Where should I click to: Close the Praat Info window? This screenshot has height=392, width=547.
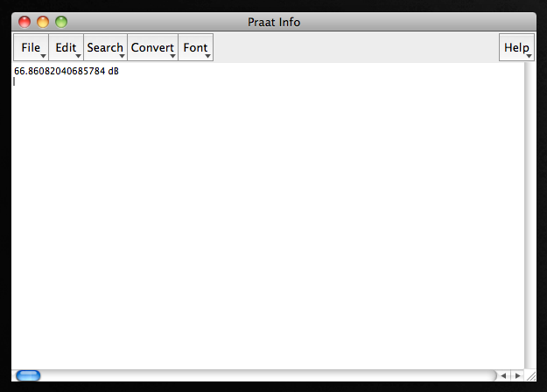[25, 22]
